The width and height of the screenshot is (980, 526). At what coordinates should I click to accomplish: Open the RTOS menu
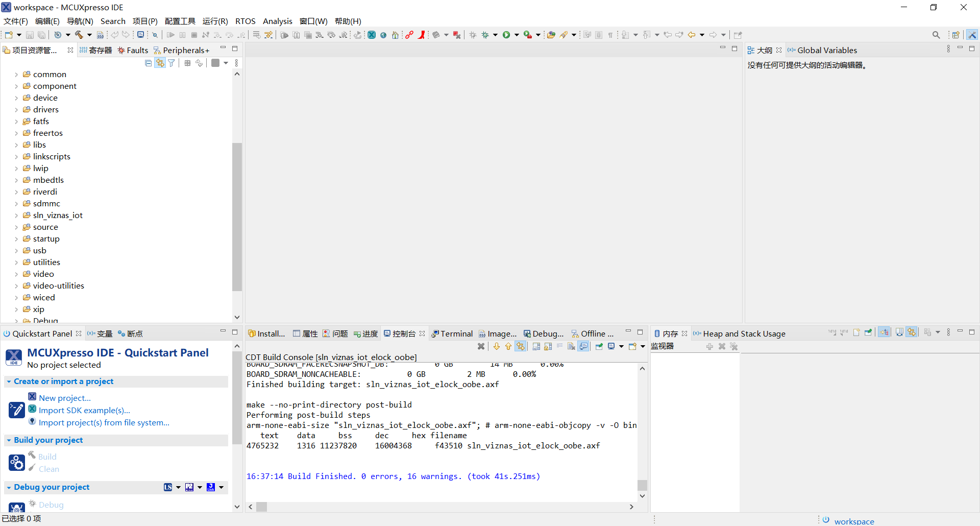[x=246, y=21]
